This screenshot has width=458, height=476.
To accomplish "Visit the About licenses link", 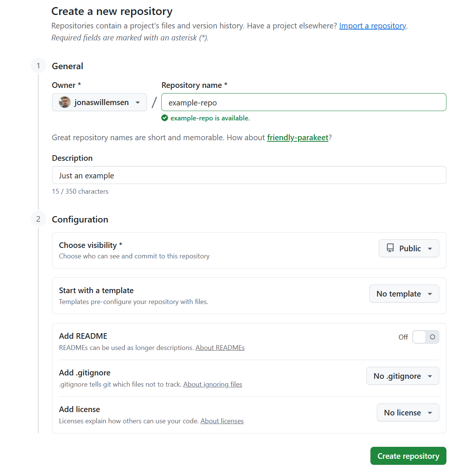I will 222,421.
